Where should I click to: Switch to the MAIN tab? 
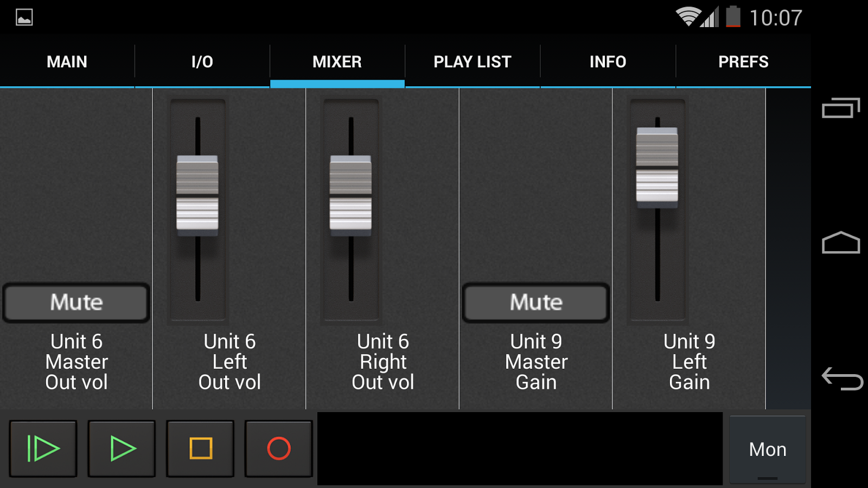67,61
